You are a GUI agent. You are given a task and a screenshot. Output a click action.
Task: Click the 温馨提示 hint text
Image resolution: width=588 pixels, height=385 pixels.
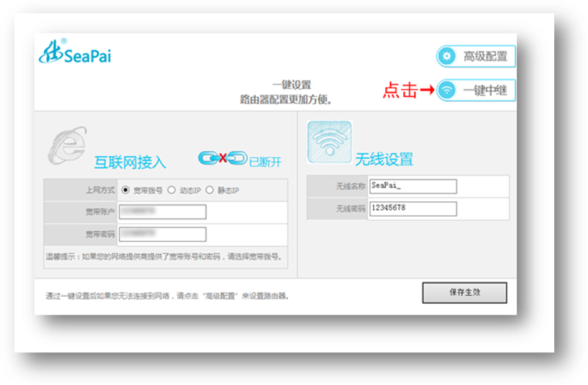pos(164,257)
